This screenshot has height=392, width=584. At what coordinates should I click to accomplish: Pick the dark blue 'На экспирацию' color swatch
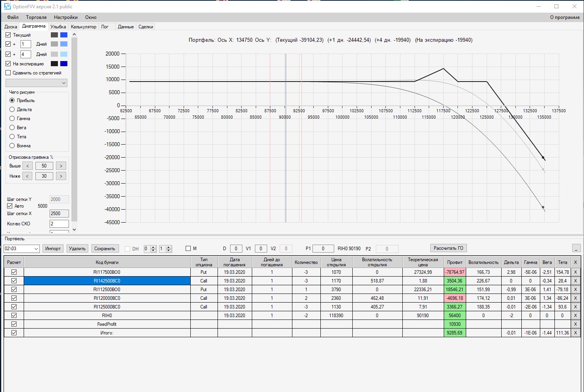tap(64, 64)
